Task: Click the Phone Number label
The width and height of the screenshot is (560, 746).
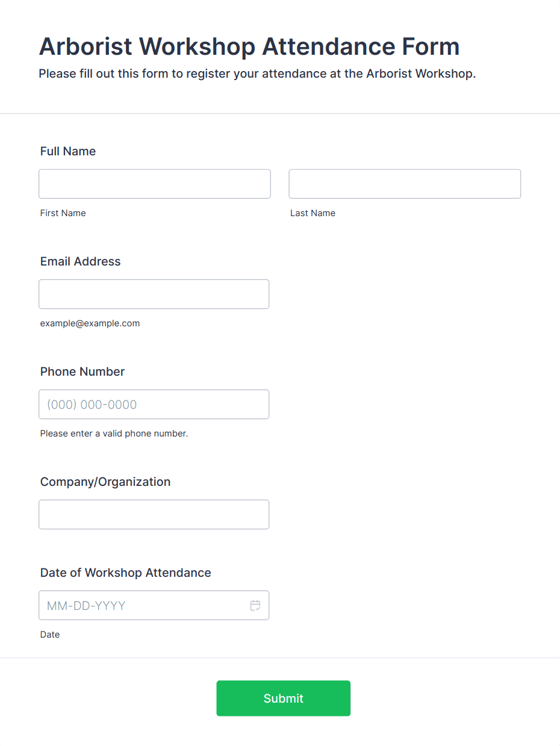Action: (82, 371)
